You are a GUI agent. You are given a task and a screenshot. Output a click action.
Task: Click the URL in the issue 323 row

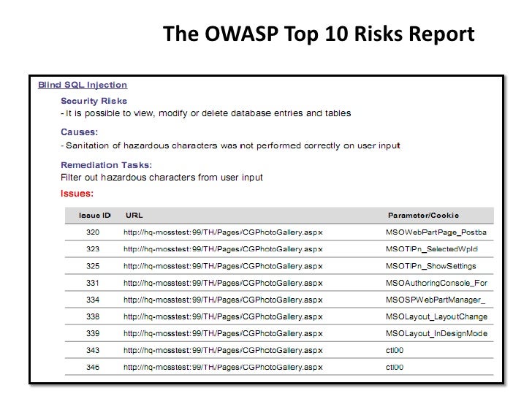[x=223, y=249]
